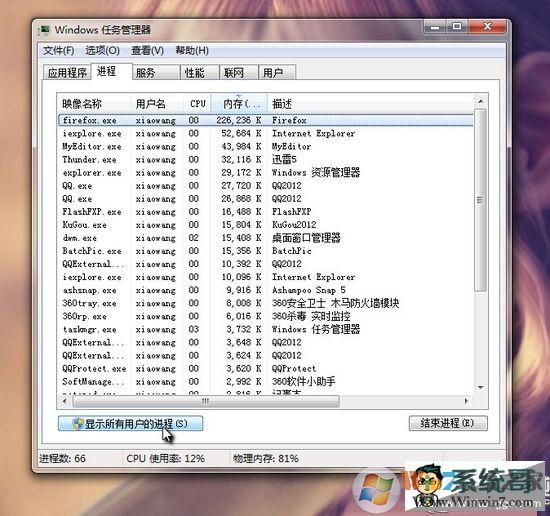This screenshot has height=516, width=550.
Task: Open the 选项(O) menu
Action: tap(102, 51)
